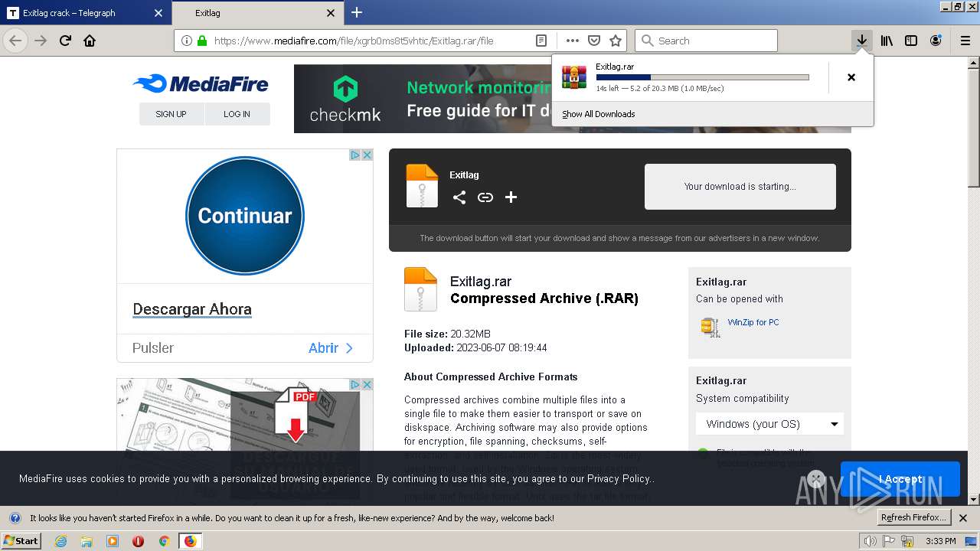Click the taskbar clock 3:33 PM
The width and height of the screenshot is (980, 551).
(x=941, y=541)
